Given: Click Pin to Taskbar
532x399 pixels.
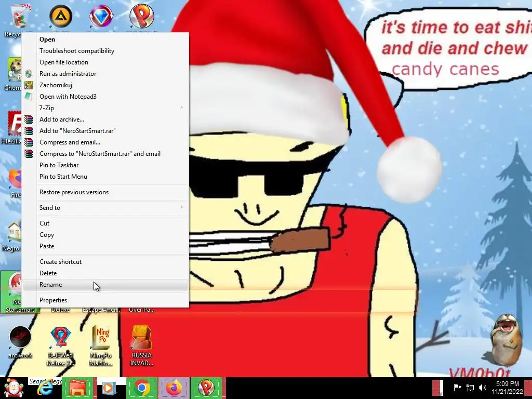Looking at the screenshot, I should (105, 165).
